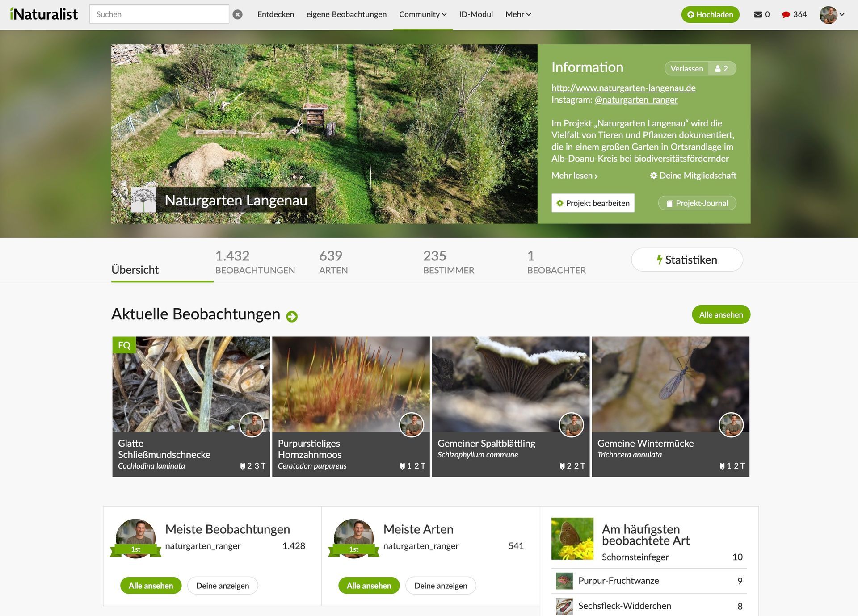Click into the Suchen search field
Screen dimensions: 858x616
[159, 14]
